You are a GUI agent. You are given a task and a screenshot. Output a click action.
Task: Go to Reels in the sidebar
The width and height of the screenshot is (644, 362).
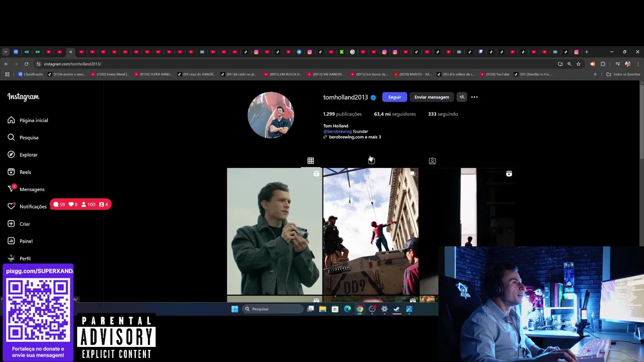click(x=19, y=172)
